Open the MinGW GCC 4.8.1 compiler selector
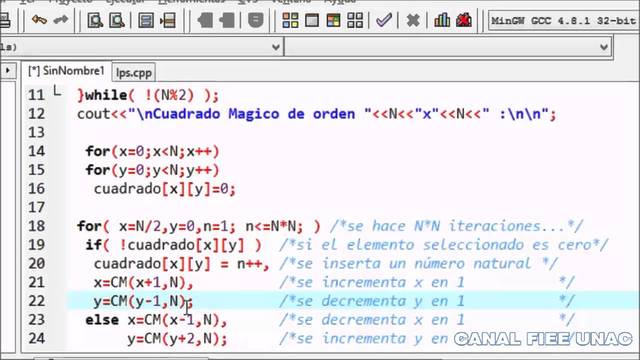The image size is (640, 360). [564, 20]
